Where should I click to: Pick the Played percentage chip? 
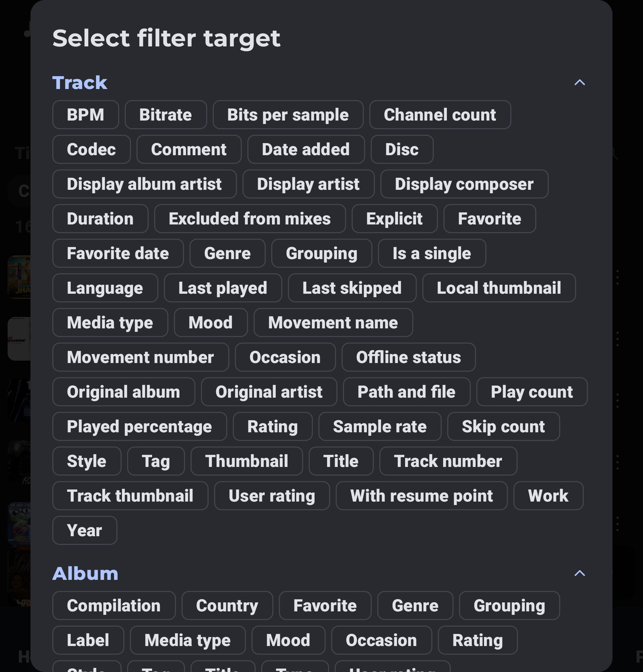(139, 426)
